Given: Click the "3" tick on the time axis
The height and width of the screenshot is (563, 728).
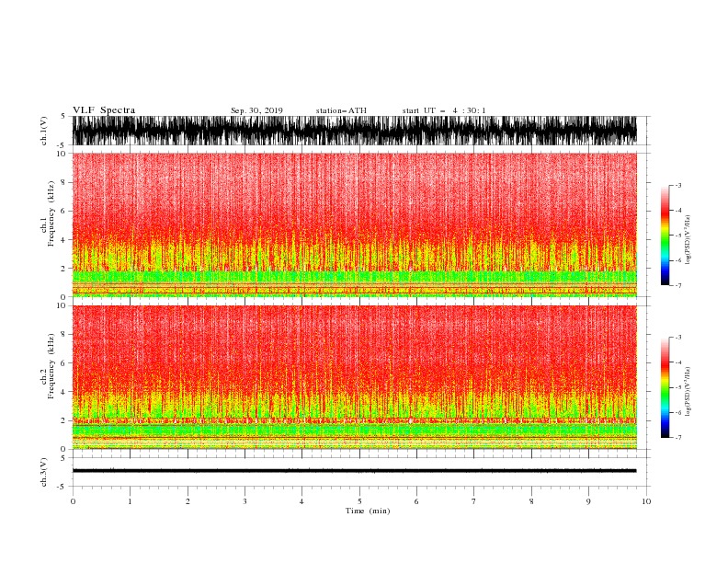Looking at the screenshot, I should 245,501.
